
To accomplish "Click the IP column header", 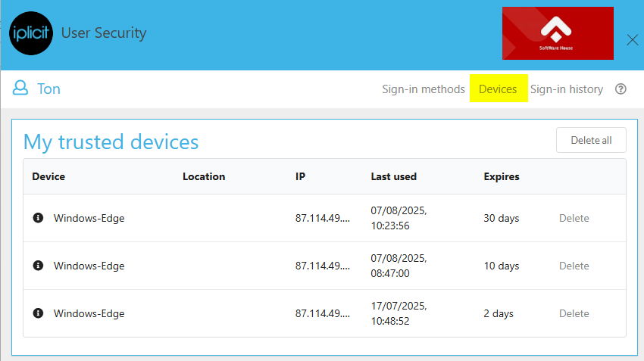I will tap(300, 176).
